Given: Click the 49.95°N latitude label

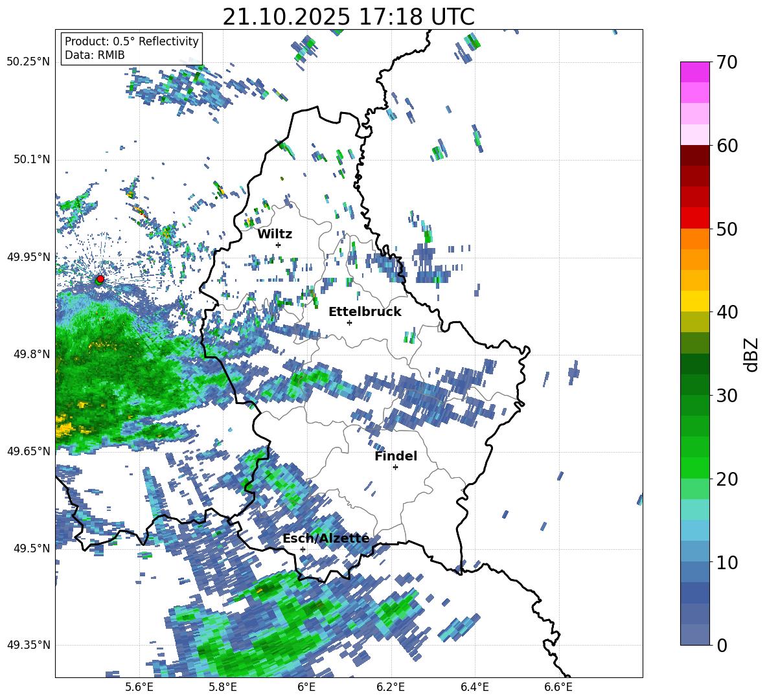Looking at the screenshot, I should click(x=29, y=256).
